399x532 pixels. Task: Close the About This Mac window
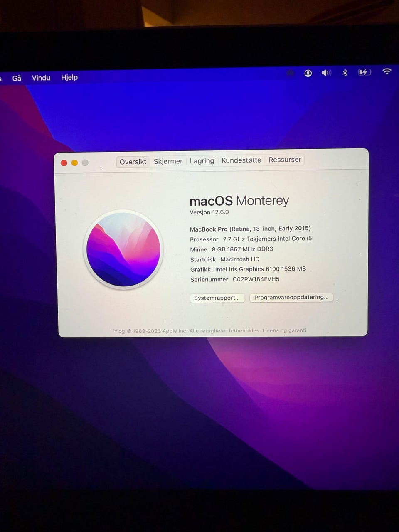(x=64, y=163)
